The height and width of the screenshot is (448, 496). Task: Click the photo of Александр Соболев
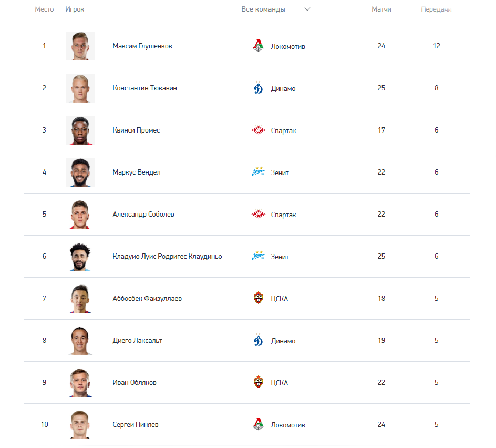click(x=80, y=215)
